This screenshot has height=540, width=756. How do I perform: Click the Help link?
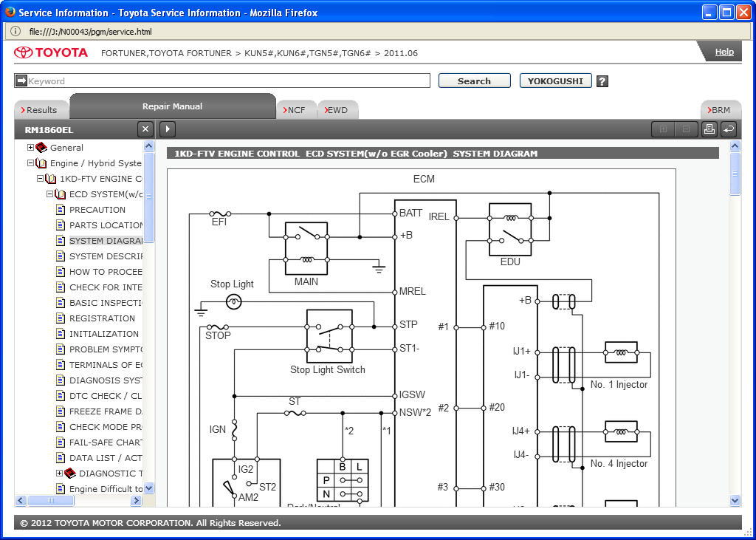tap(724, 52)
